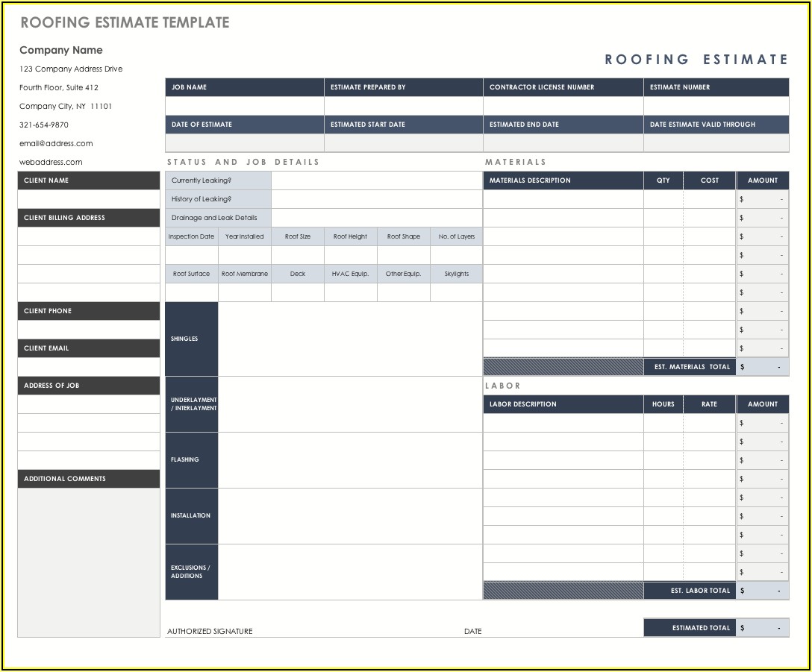Open the webaddress.com link
812x672 pixels.
[x=51, y=162]
